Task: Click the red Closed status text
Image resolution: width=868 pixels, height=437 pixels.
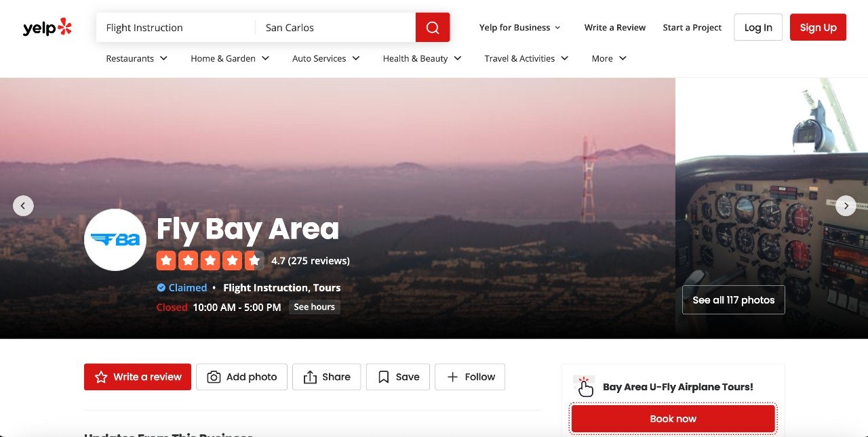Action: (172, 308)
